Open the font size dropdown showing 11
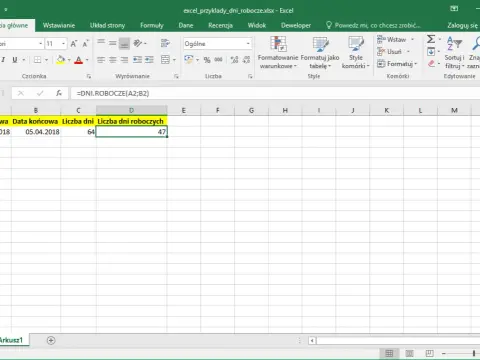480x360 pixels. click(x=63, y=44)
